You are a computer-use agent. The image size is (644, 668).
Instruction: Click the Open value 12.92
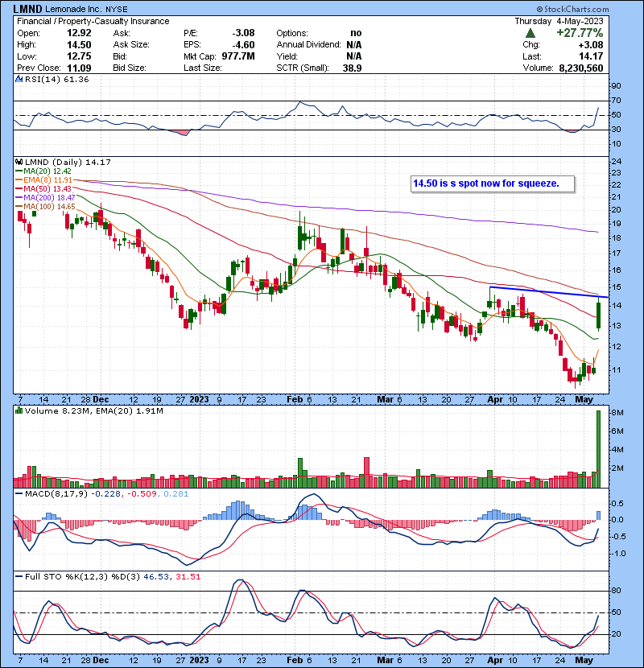click(79, 33)
